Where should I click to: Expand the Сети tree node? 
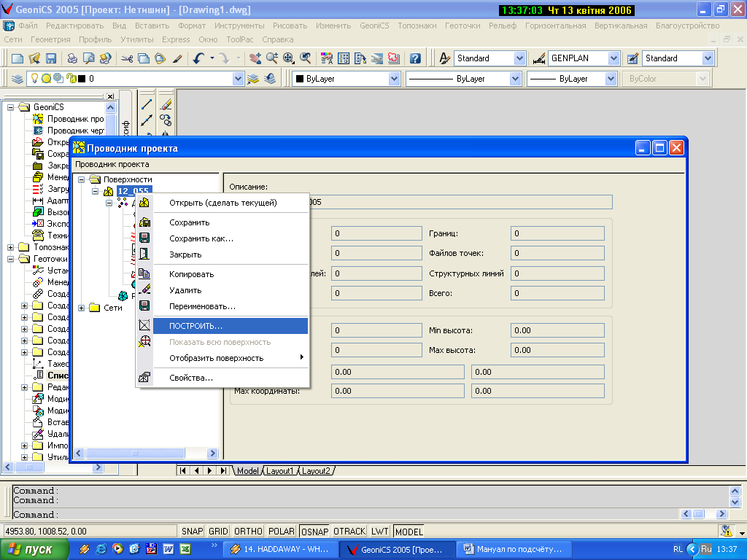point(82,308)
